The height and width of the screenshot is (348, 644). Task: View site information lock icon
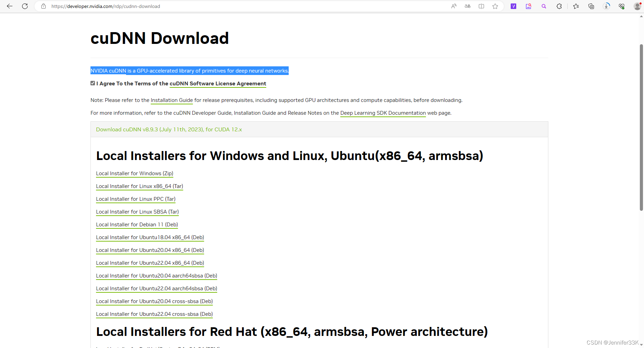(x=44, y=6)
